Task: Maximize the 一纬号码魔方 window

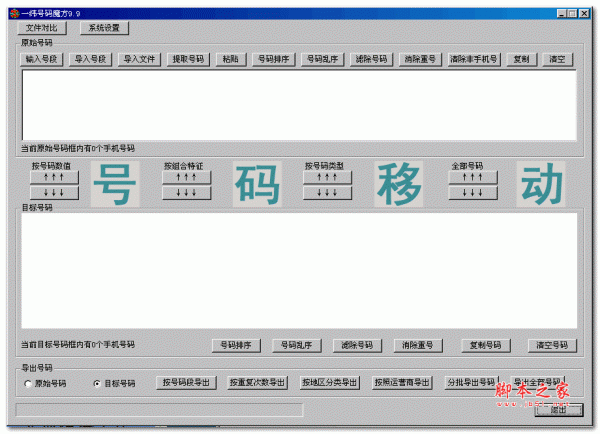Action: [572, 14]
